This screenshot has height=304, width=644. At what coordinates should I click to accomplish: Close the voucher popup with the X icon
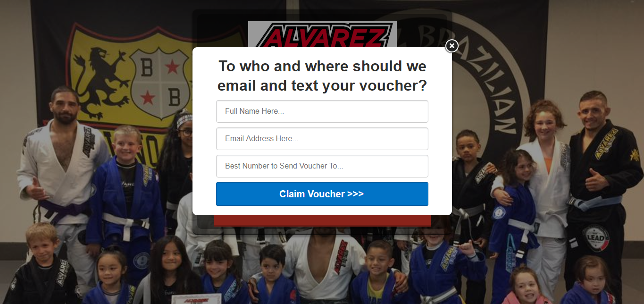452,46
